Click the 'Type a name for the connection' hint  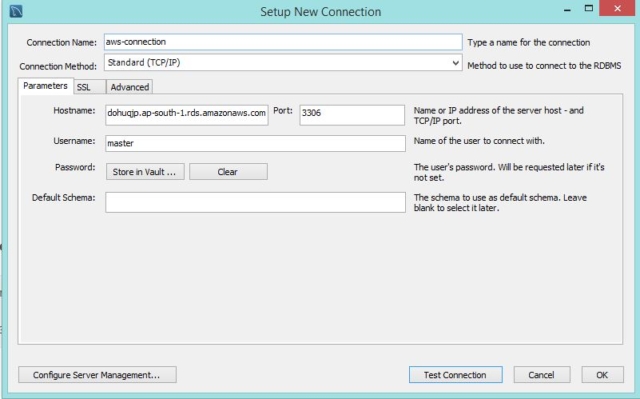click(529, 42)
